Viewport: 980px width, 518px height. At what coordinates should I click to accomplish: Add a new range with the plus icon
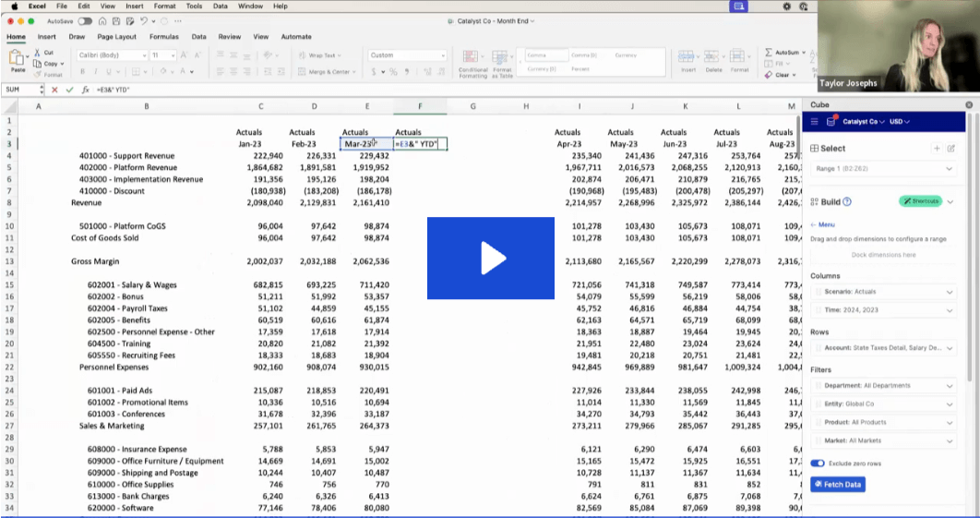coord(937,148)
